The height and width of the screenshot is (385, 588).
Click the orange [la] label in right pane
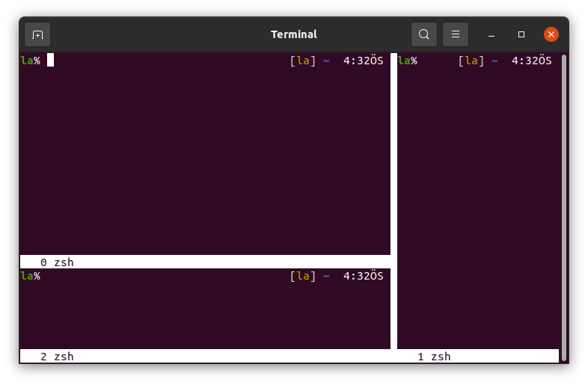(x=471, y=61)
